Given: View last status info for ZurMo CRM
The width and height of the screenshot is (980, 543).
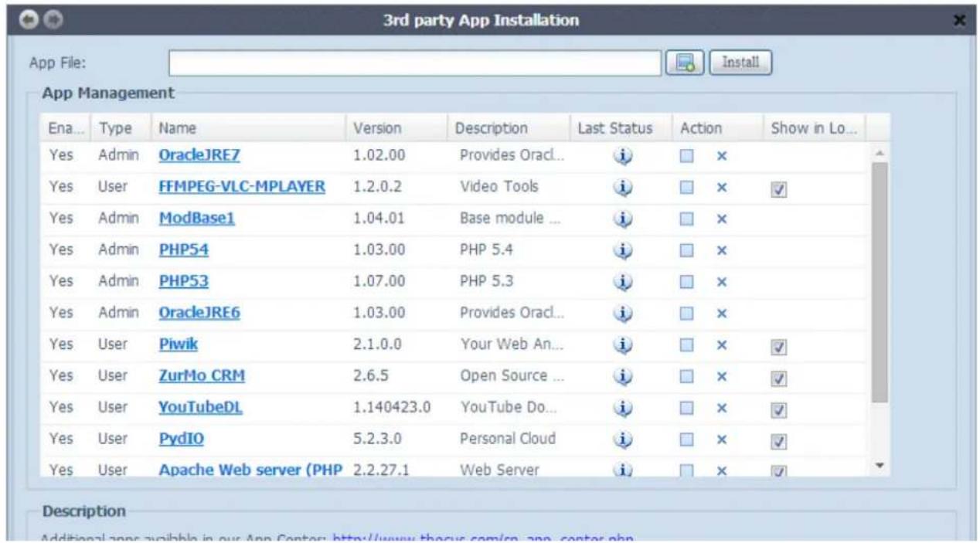Looking at the screenshot, I should (624, 376).
